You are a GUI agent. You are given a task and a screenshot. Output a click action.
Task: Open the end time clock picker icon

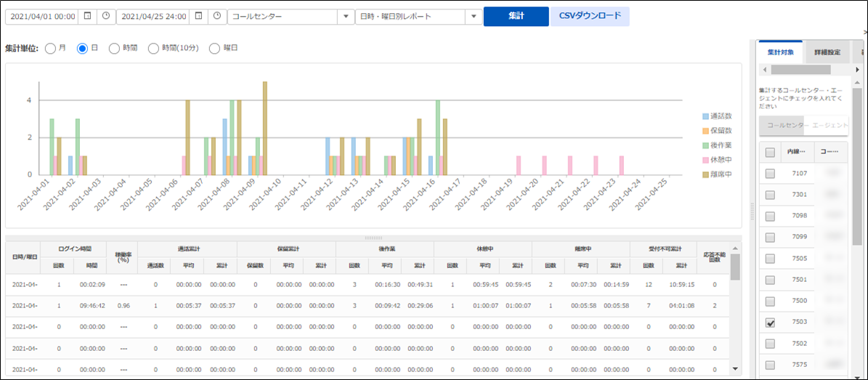click(x=217, y=17)
